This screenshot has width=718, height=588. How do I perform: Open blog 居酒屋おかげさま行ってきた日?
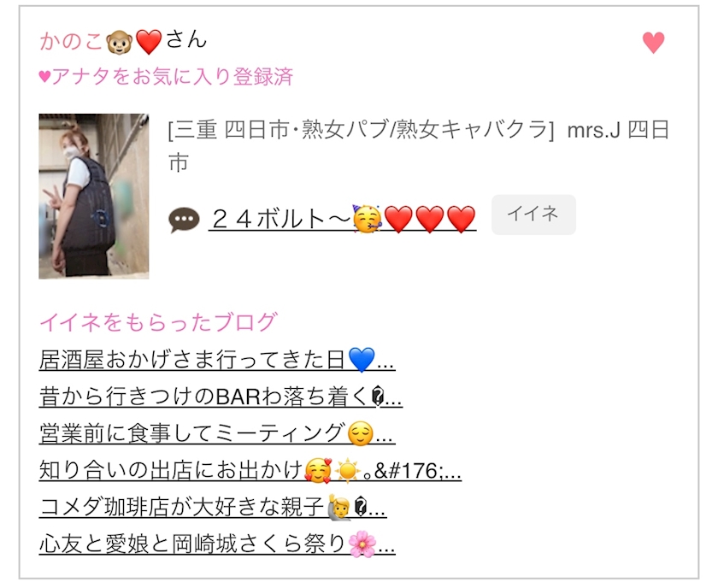click(217, 359)
